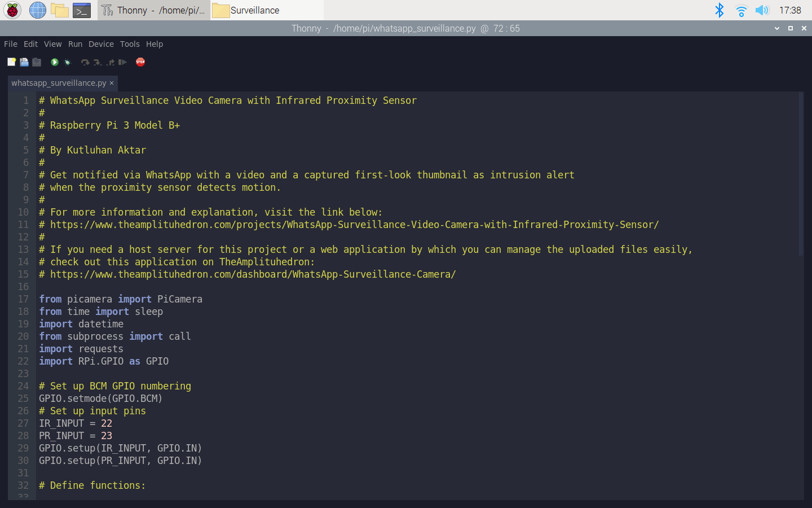This screenshot has height=508, width=812.
Task: Launch the terminal from the taskbar
Action: 82,10
